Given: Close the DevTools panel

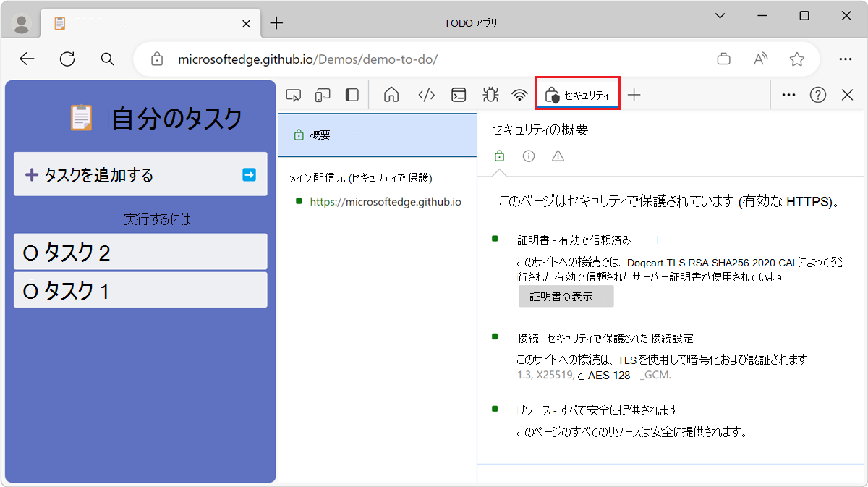Looking at the screenshot, I should 848,95.
